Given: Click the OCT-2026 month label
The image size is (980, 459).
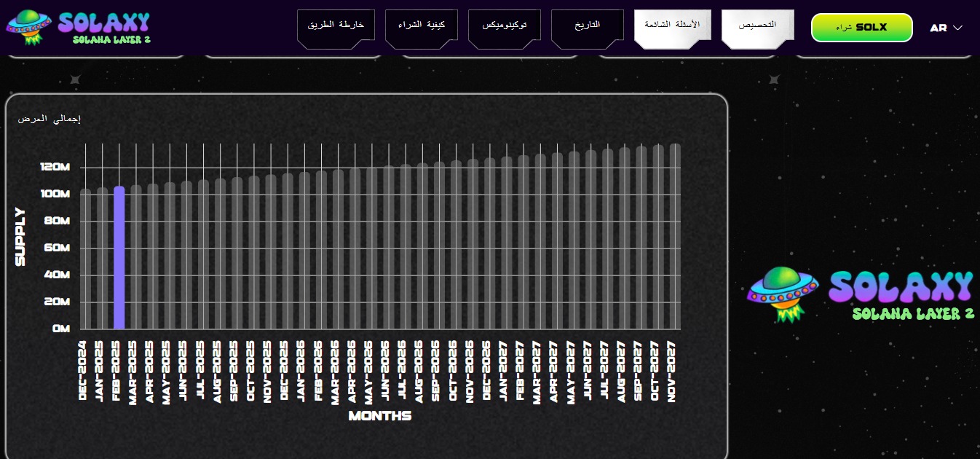Looking at the screenshot, I should [x=454, y=372].
